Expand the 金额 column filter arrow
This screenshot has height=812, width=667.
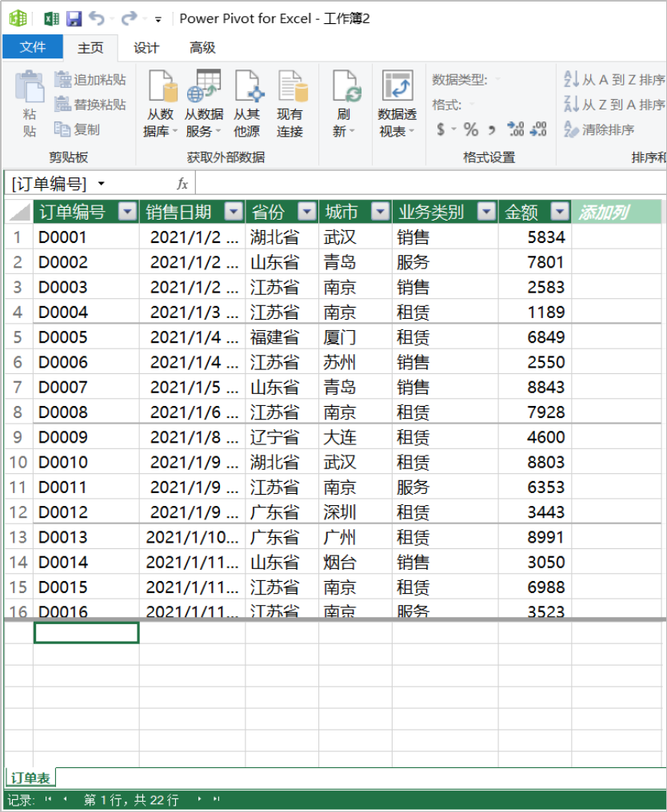[x=560, y=212]
